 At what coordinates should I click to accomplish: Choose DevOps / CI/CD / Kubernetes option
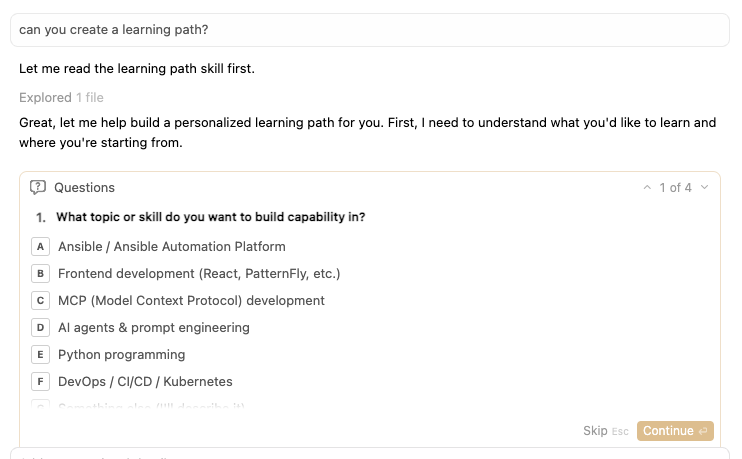[x=145, y=381]
